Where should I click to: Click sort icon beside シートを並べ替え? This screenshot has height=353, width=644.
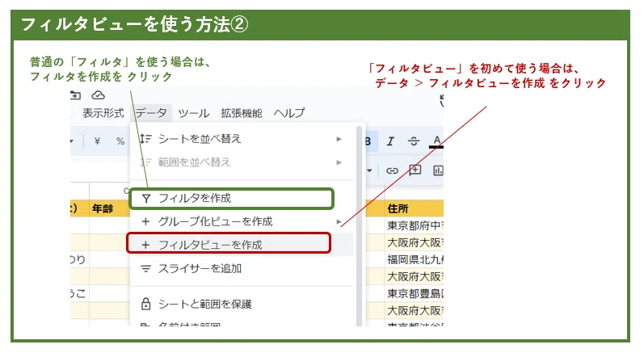coord(145,139)
